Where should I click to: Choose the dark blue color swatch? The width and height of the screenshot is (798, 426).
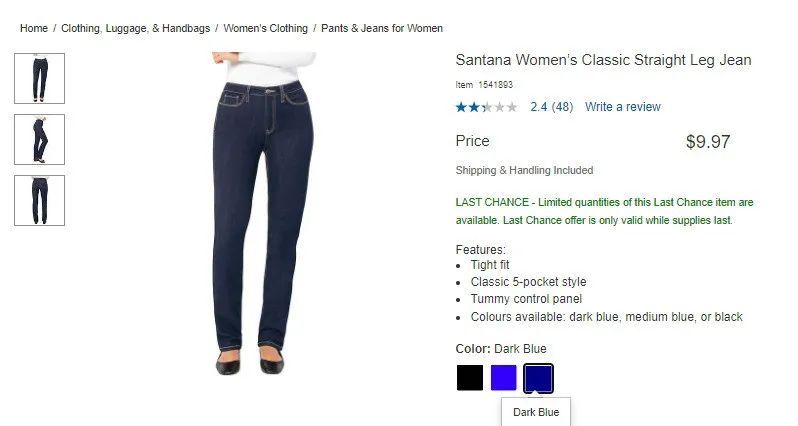point(538,378)
